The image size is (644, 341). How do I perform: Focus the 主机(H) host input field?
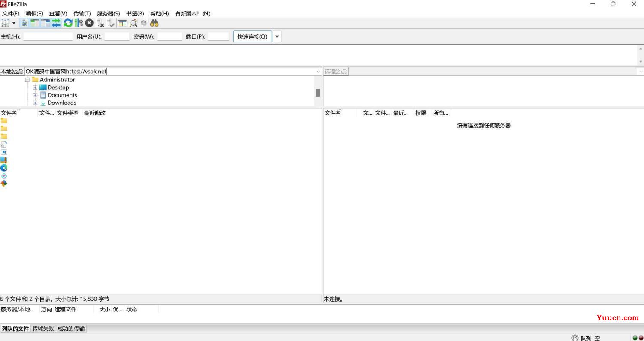point(48,36)
